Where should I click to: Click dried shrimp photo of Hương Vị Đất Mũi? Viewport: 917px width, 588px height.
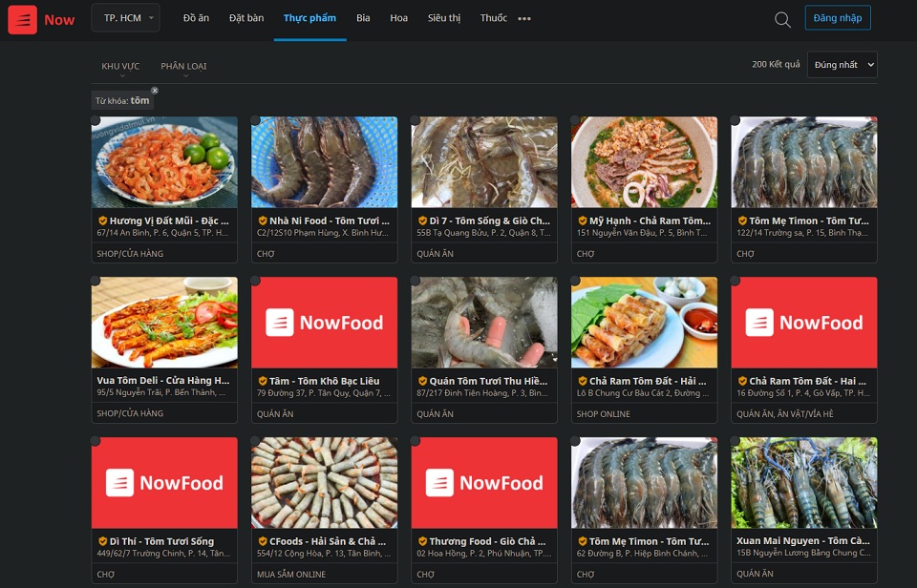tap(164, 162)
